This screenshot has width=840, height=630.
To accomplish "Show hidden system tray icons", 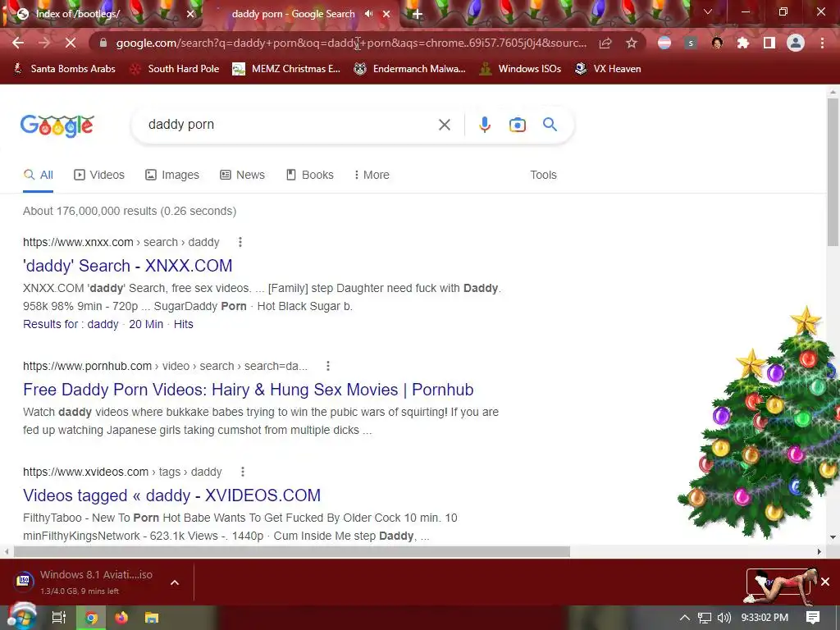I will coord(685,618).
